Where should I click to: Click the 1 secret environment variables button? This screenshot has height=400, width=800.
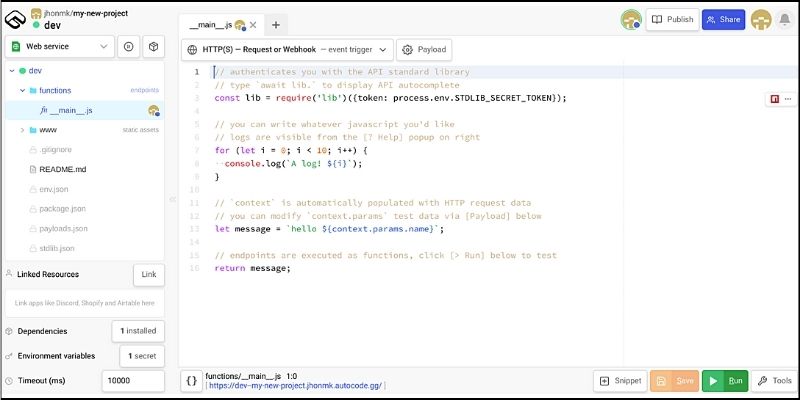point(142,356)
